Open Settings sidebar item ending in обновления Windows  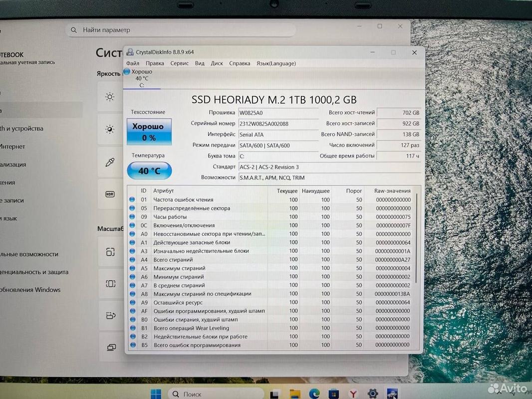(x=30, y=290)
